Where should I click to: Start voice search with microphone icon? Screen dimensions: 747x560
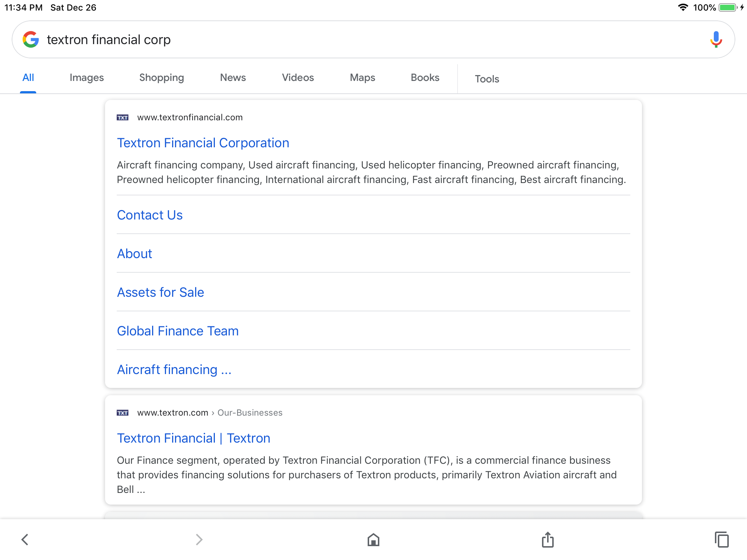[x=716, y=39]
